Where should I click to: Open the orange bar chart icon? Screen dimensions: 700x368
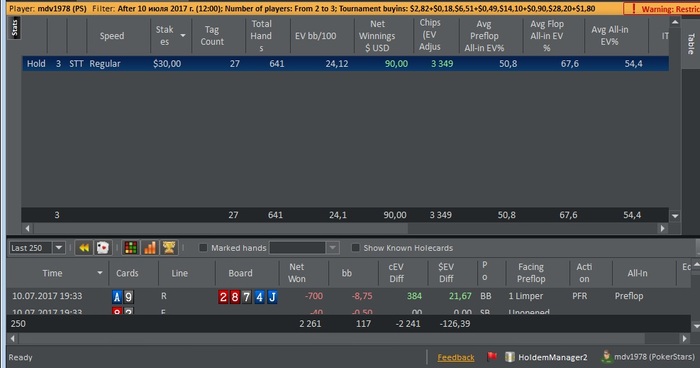coord(150,248)
